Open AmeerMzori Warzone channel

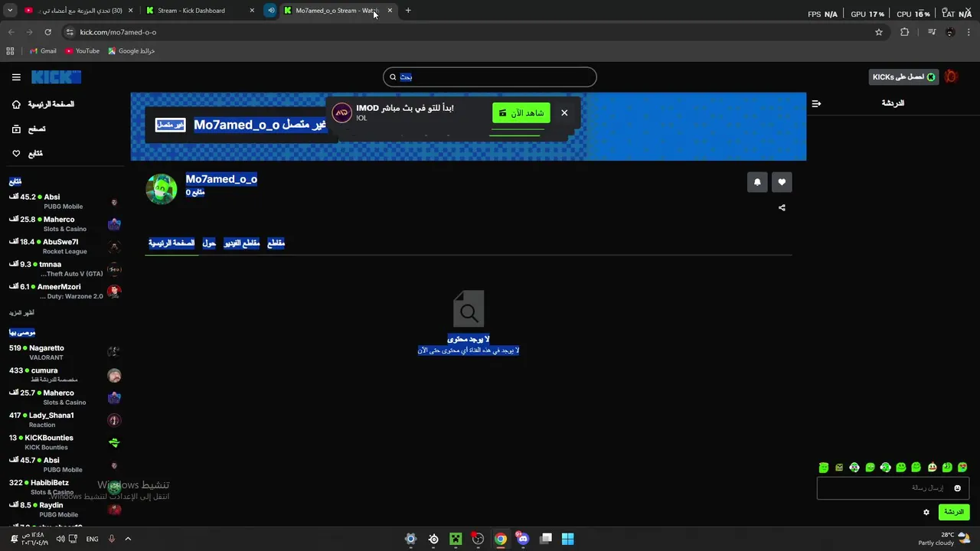[x=65, y=291]
